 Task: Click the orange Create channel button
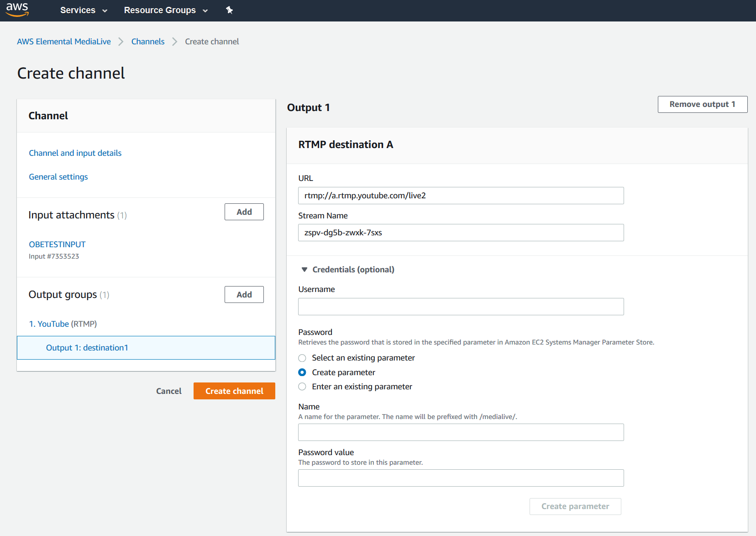pos(234,391)
